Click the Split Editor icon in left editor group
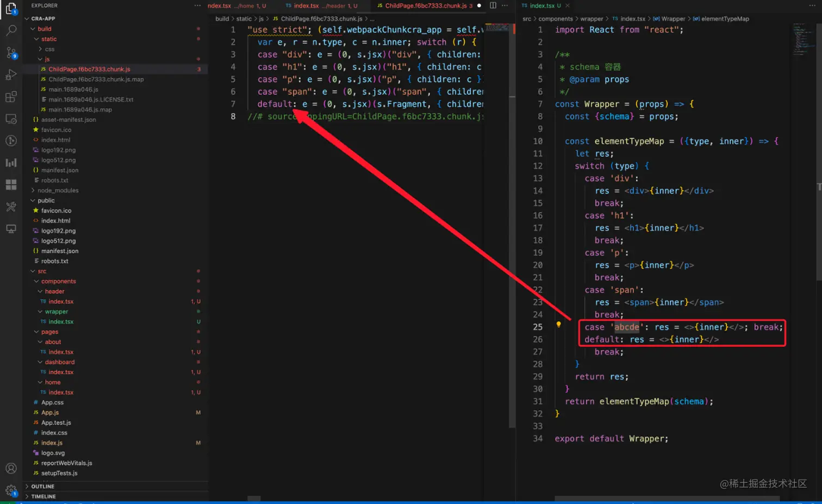 (493, 5)
